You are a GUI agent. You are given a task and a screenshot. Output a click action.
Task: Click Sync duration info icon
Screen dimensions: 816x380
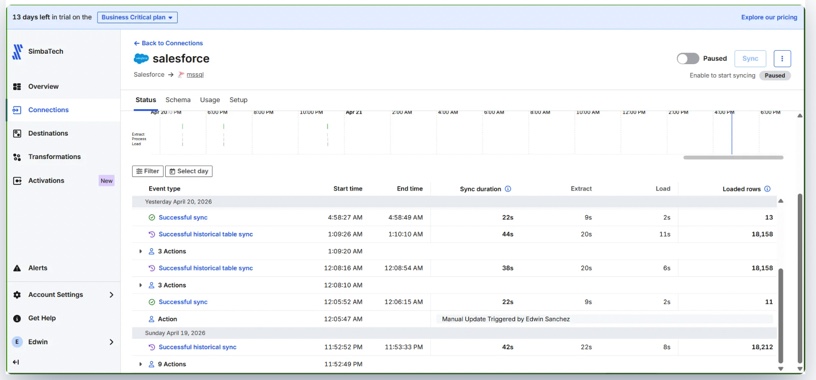(508, 189)
